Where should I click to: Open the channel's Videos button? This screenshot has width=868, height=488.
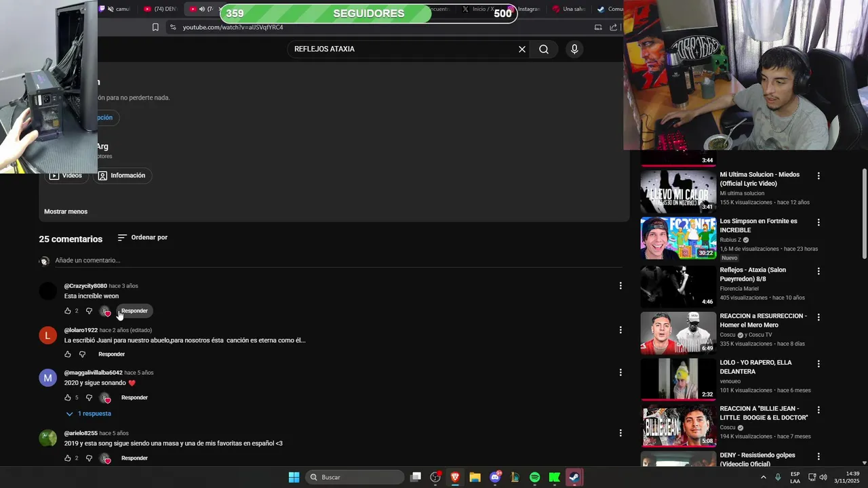[x=66, y=176]
